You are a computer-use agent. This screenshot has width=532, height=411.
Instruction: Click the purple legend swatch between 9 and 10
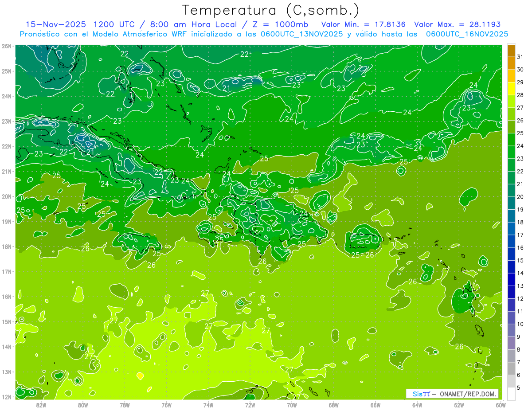(x=512, y=330)
